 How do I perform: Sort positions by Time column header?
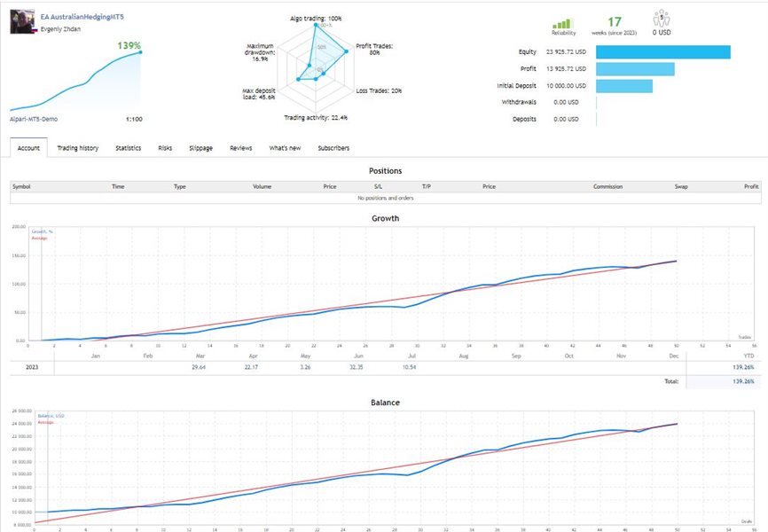[118, 186]
